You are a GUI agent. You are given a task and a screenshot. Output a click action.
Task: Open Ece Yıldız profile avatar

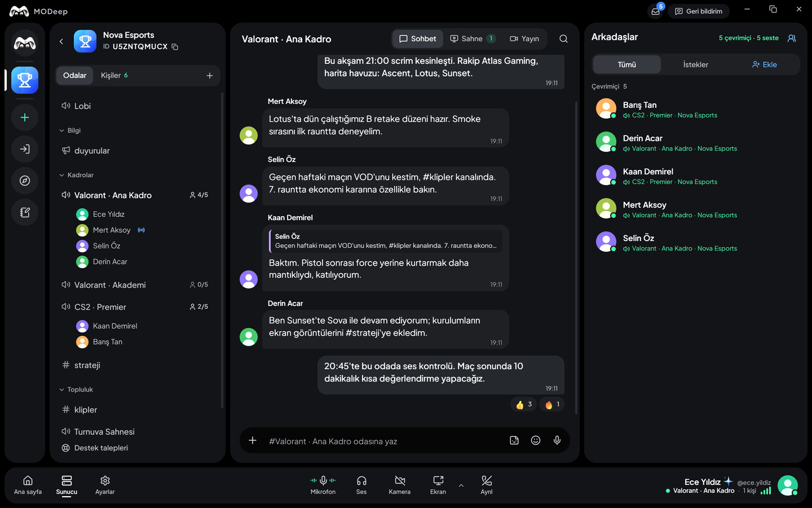788,485
